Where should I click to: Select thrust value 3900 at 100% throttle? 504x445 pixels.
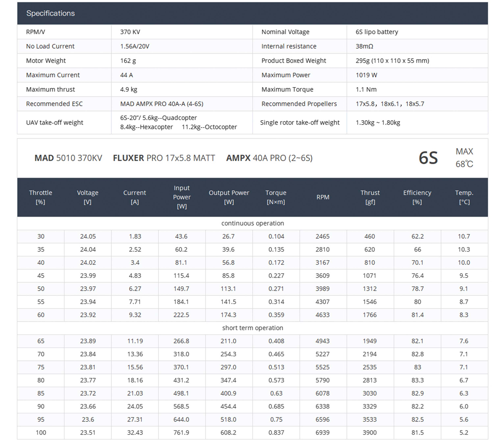coord(369,433)
